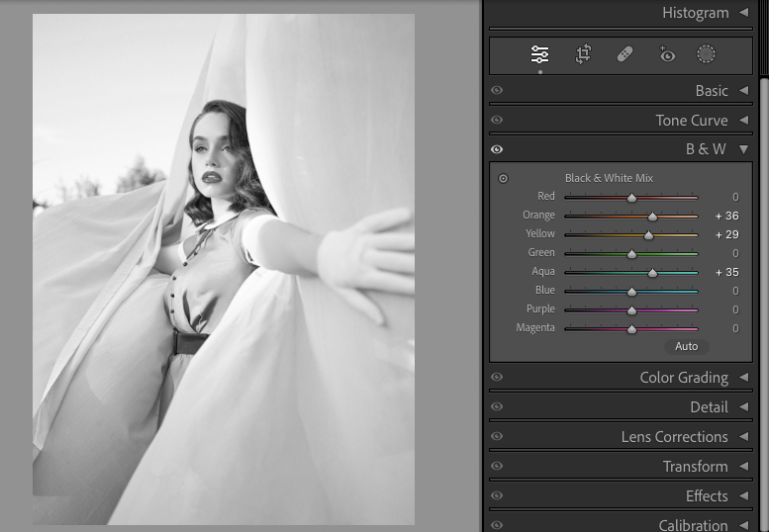Screen dimensions: 769x532
Task: Toggle Tone Curve panel visibility eye
Action: pos(497,121)
